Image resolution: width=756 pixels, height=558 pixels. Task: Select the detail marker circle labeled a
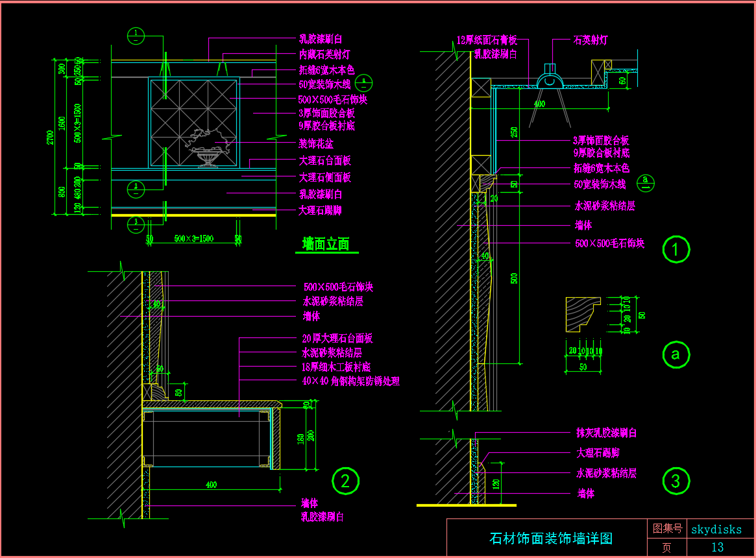[676, 355]
